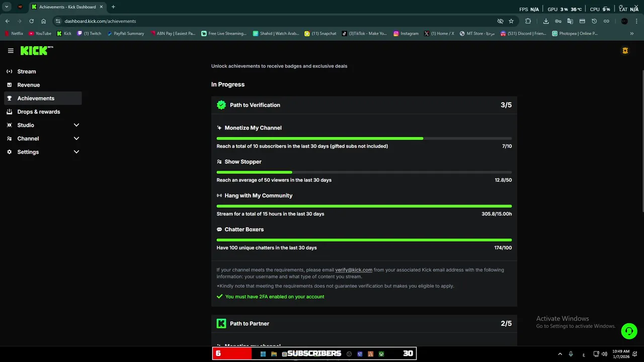Open File Explorer from the taskbar
The height and width of the screenshot is (362, 644).
point(274,354)
